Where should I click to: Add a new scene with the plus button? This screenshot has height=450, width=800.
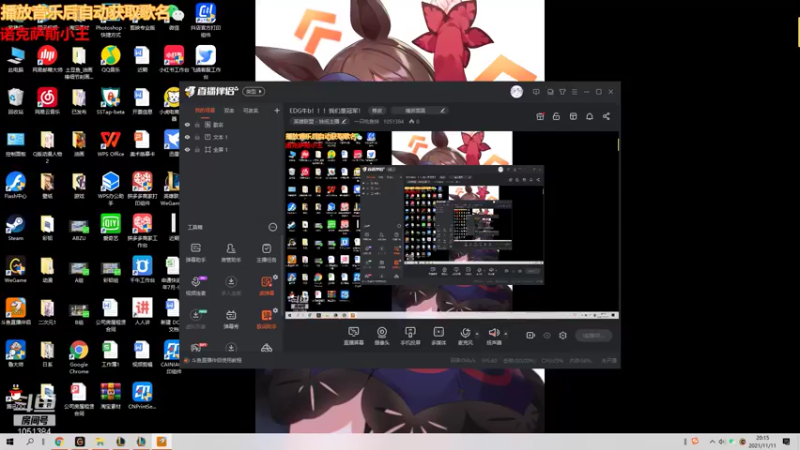[x=277, y=110]
